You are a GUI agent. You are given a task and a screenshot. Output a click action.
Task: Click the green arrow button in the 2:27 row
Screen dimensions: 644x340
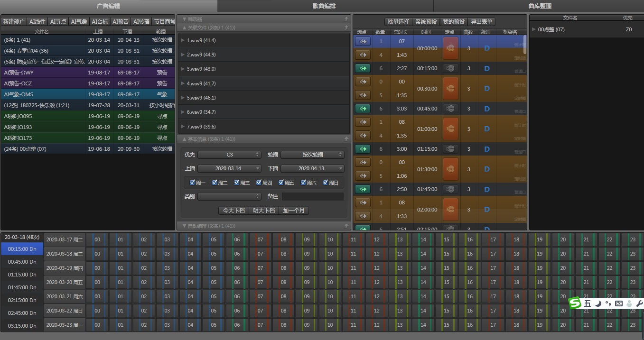(363, 68)
